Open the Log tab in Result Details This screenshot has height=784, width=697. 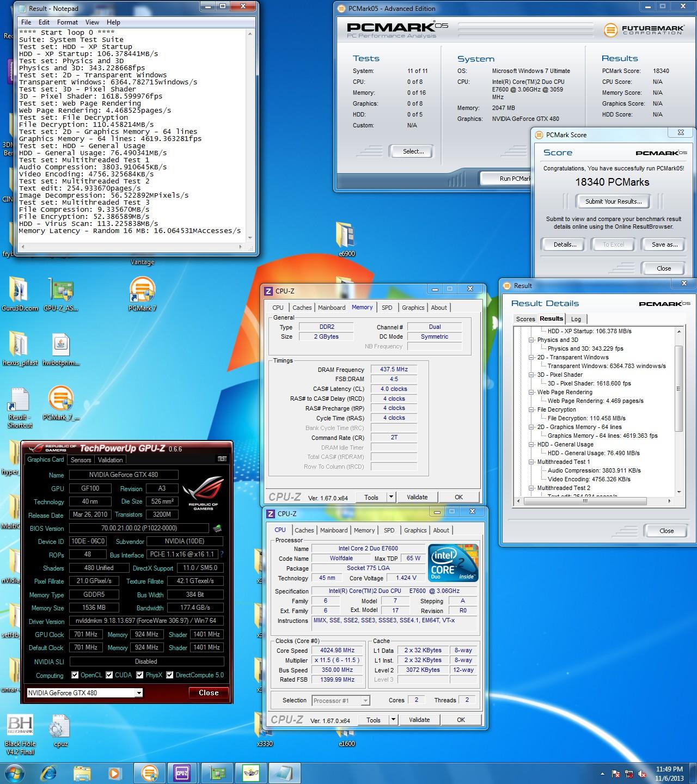tap(576, 319)
